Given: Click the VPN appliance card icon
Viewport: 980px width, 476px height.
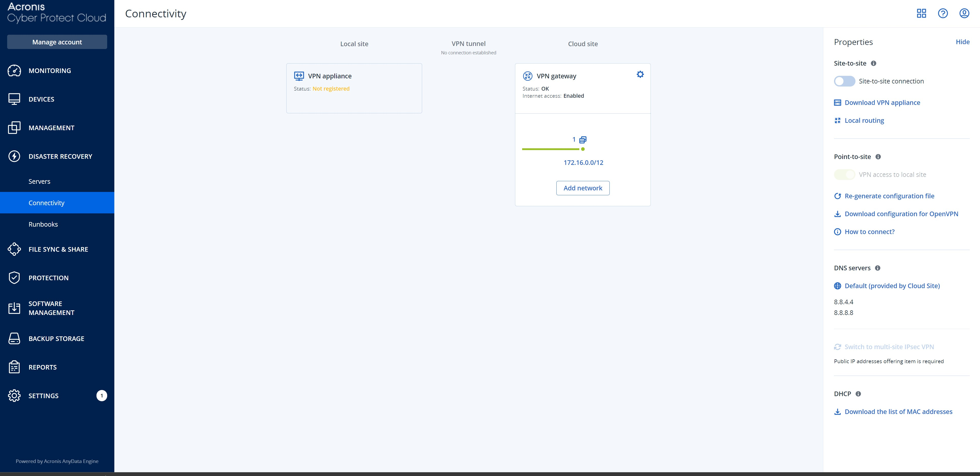Looking at the screenshot, I should point(299,76).
